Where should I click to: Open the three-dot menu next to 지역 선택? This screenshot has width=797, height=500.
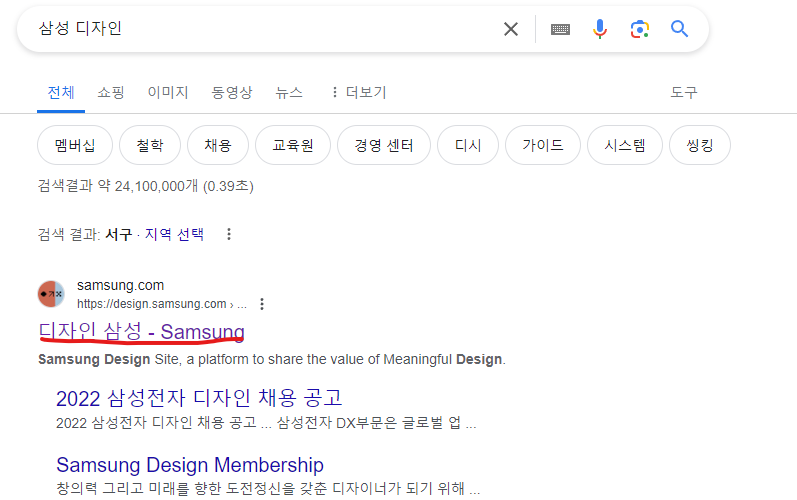tap(229, 234)
